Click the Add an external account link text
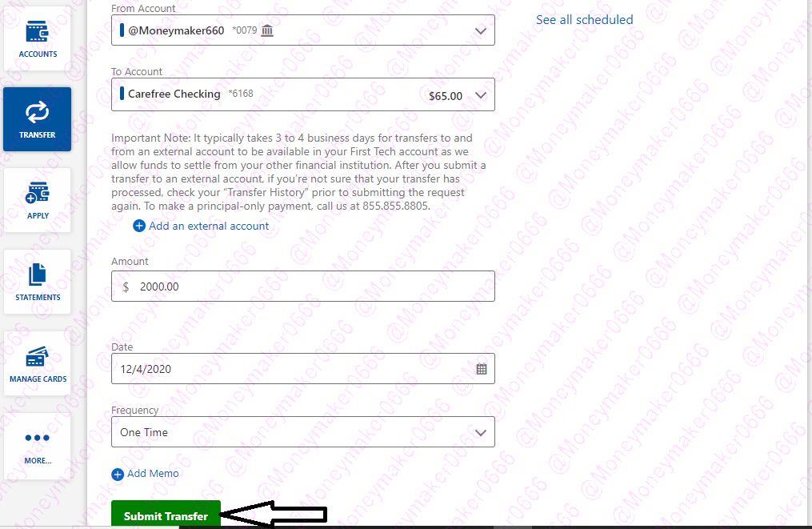812x529 pixels. coord(209,226)
